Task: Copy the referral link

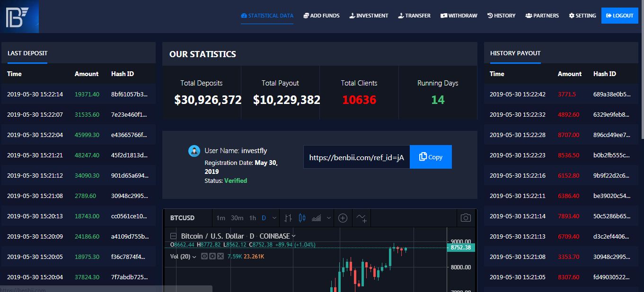Action: (431, 157)
